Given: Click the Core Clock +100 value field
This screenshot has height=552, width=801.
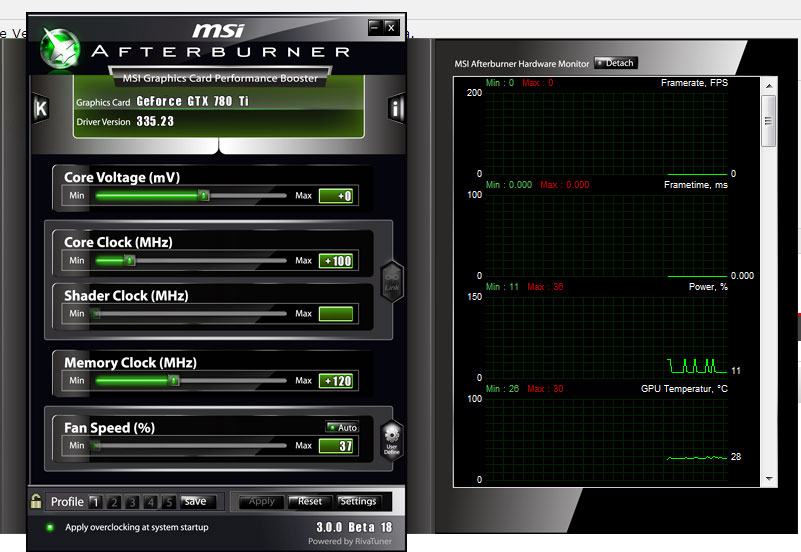Looking at the screenshot, I should pyautogui.click(x=336, y=261).
